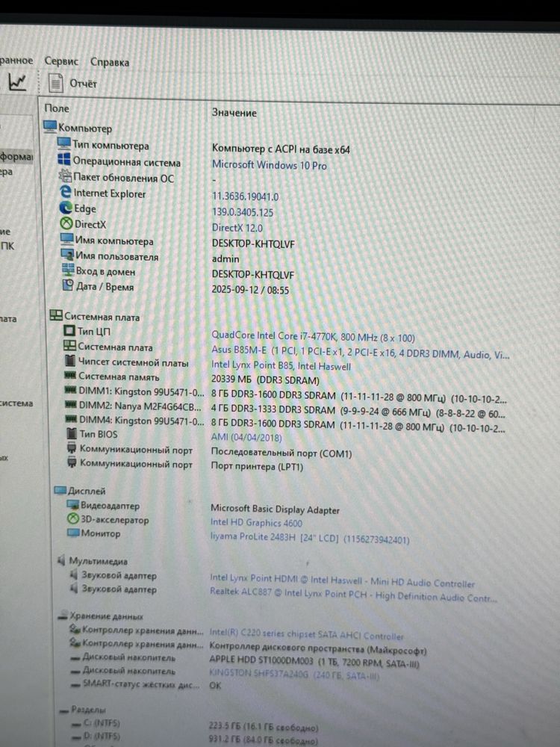Select the Контроллер дискового пространства (Майкрософт) value
Viewport: 560px width, 747px height.
click(x=317, y=648)
